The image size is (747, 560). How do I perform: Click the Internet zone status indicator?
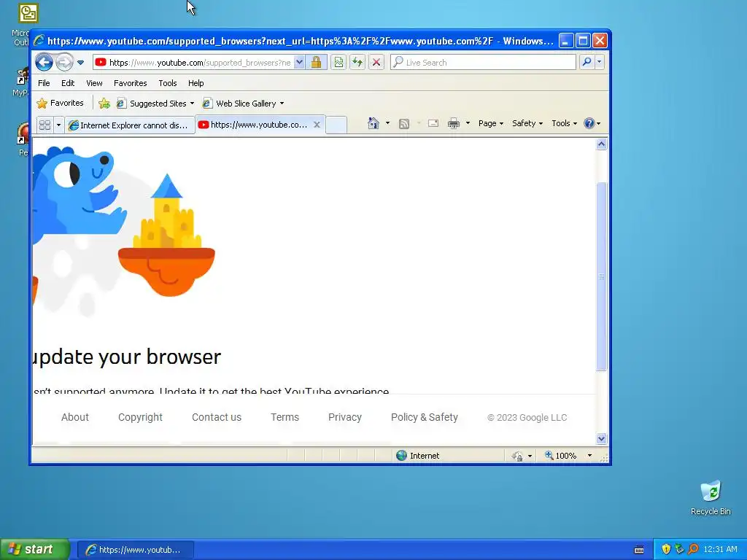417,456
